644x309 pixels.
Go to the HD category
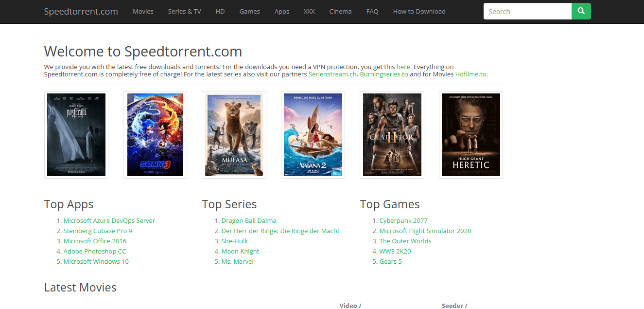[220, 11]
